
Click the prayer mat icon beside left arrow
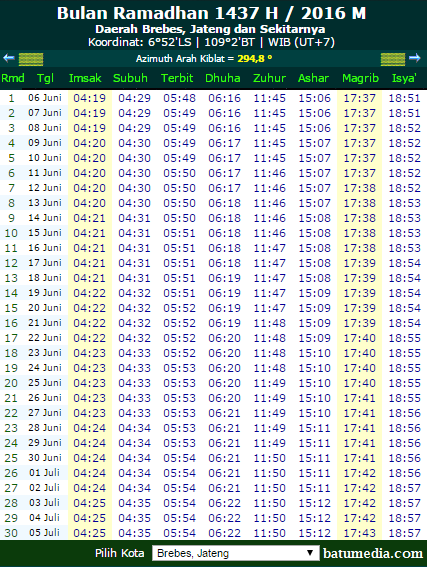point(31,59)
